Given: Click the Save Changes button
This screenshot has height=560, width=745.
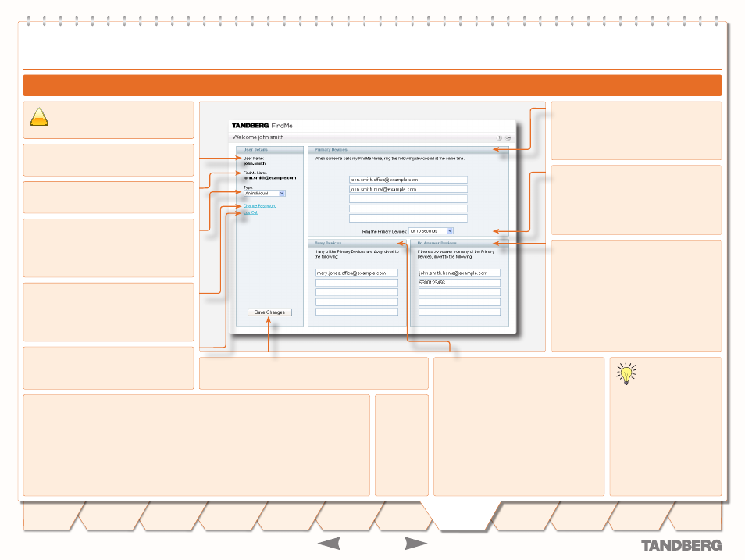Looking at the screenshot, I should [x=269, y=312].
